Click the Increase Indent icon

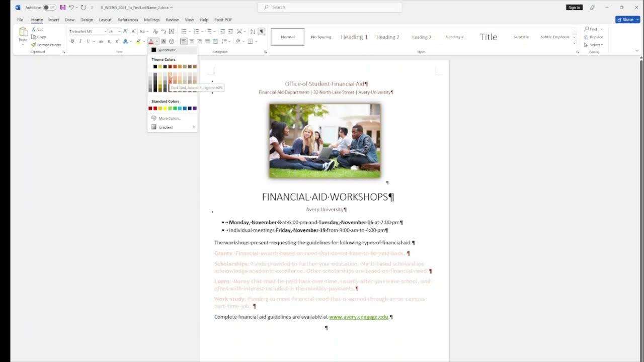point(230,31)
